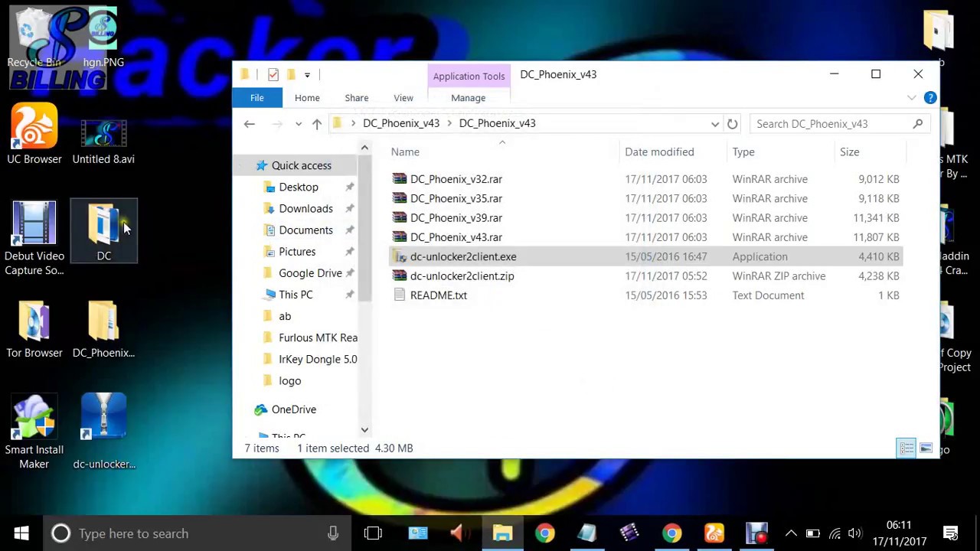Open the Recycle Bin desktop icon
Viewport: 980px width, 551px height.
click(x=34, y=38)
